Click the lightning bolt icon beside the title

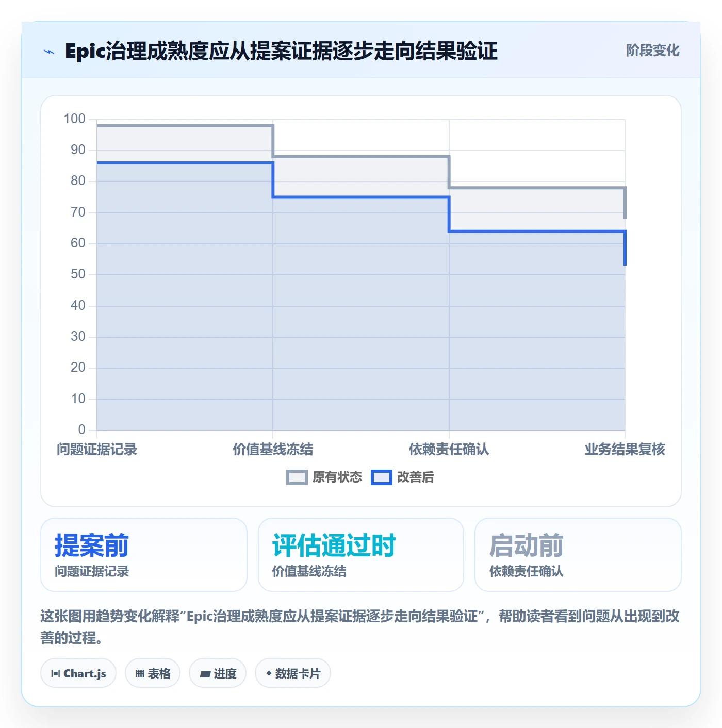49,52
